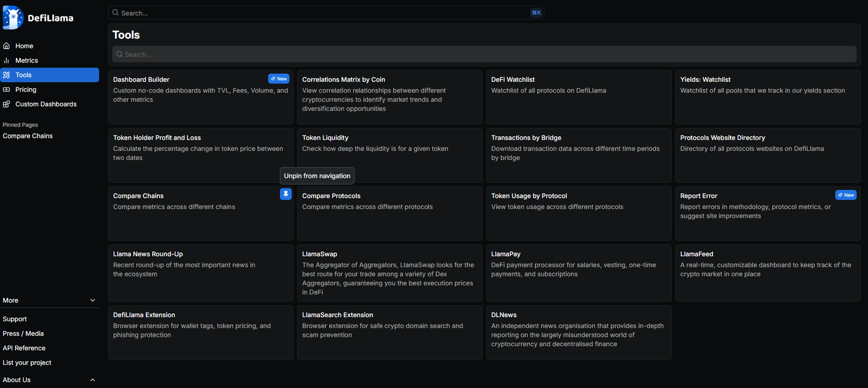Click List your project link
Screen dimensions: 868x388
(27, 363)
